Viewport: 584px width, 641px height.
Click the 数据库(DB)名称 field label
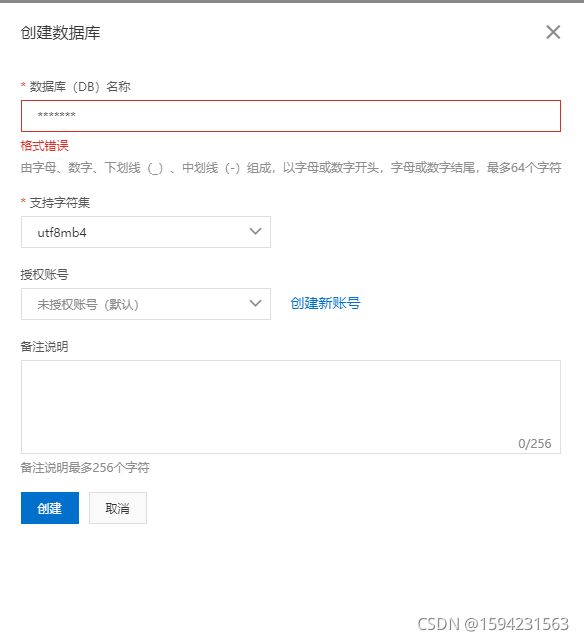tap(80, 87)
